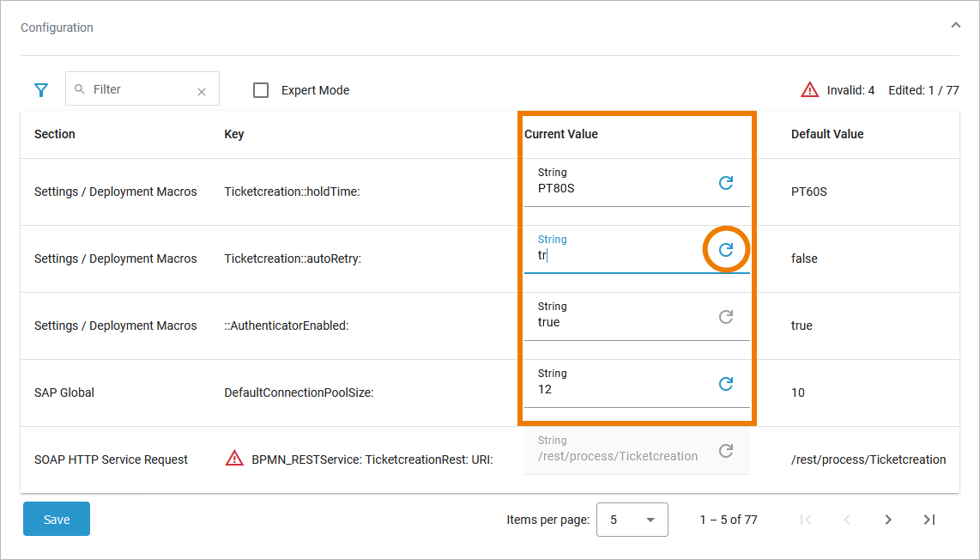980x560 pixels.
Task: Collapse the Configuration panel
Action: click(955, 26)
